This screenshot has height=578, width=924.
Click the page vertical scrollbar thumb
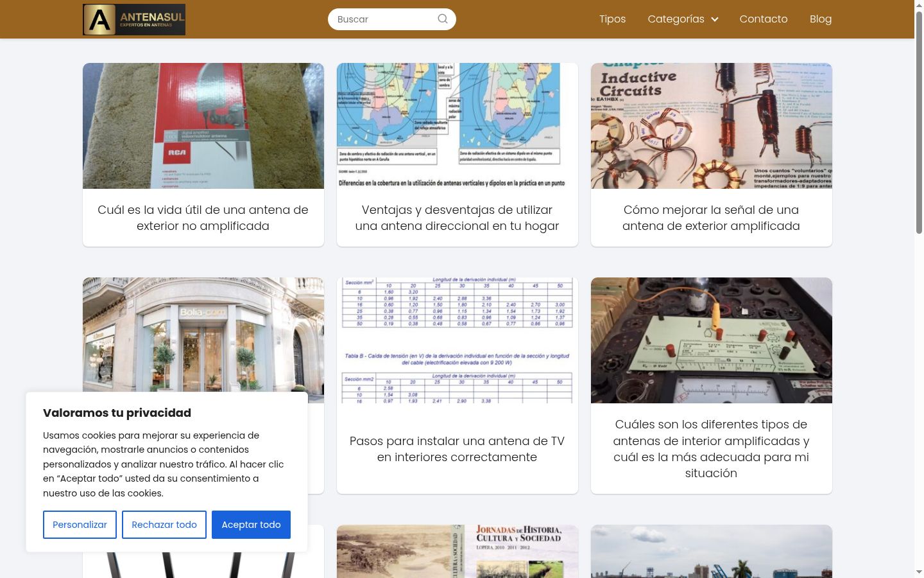pos(919,122)
